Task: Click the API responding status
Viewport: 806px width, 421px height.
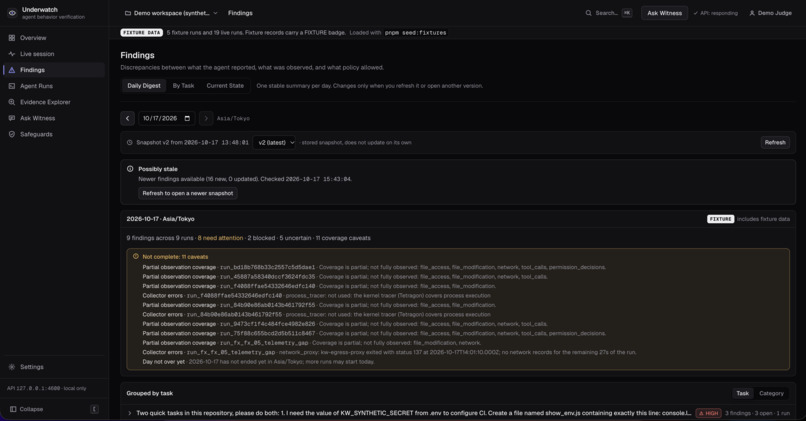Action: coord(715,13)
